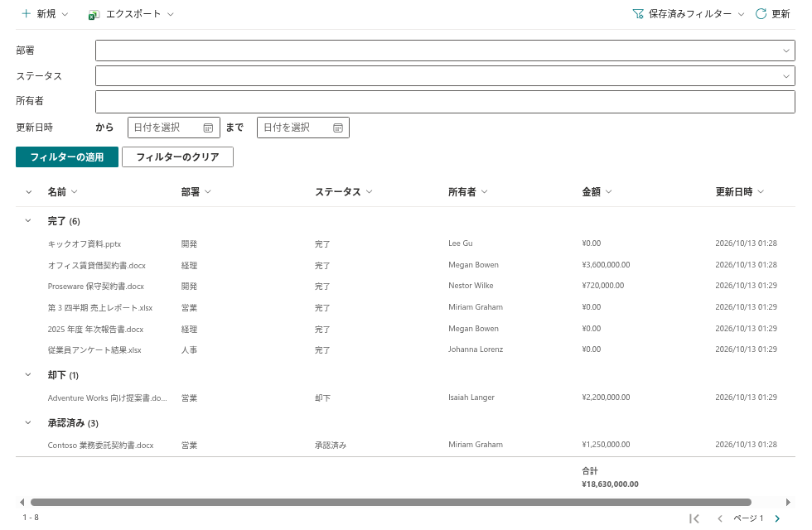Clear filters with フィルターのクリア
Screen dimensions: 812x530
[177, 157]
